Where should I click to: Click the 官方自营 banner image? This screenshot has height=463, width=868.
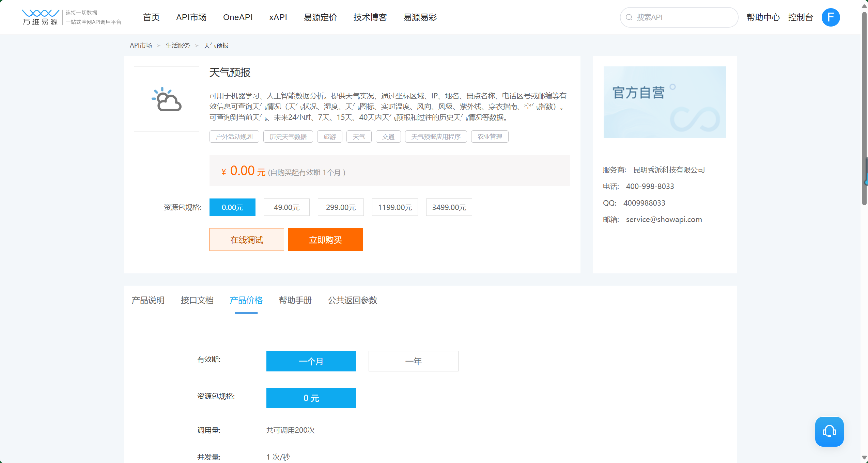tap(664, 102)
